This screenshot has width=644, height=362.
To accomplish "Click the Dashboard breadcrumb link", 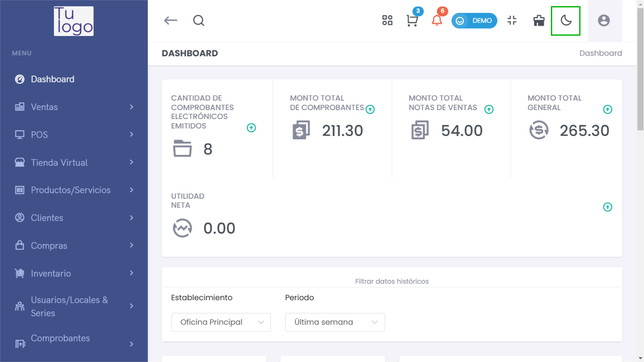I will pos(600,53).
